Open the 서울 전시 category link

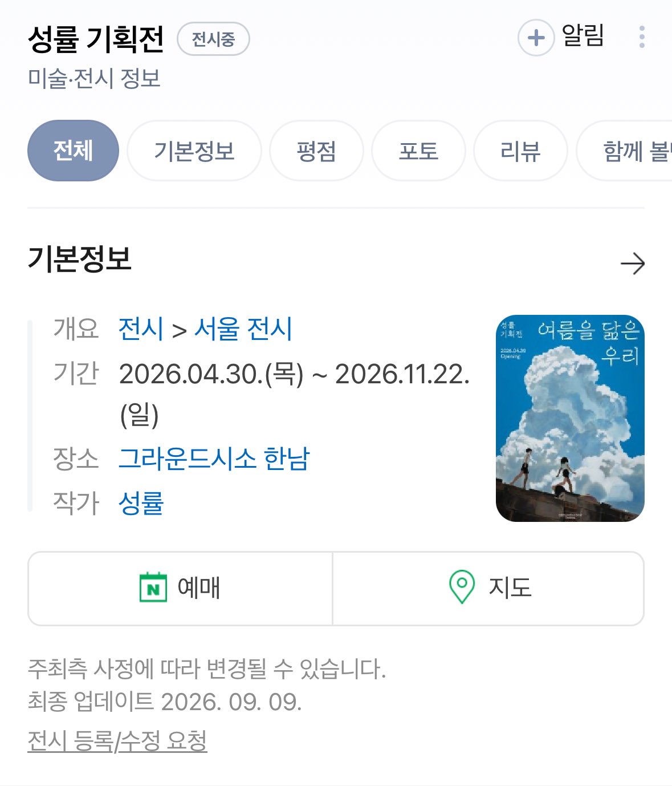click(x=243, y=329)
